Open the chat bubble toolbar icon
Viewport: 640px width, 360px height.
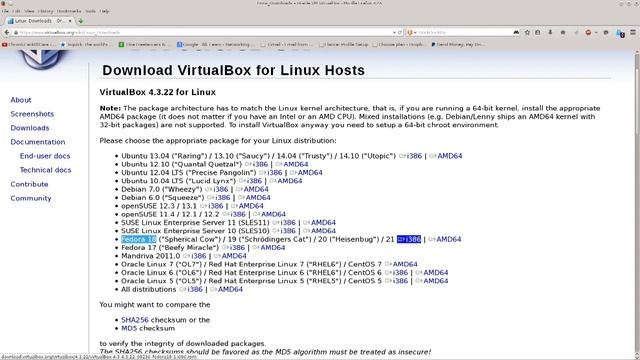[x=606, y=32]
